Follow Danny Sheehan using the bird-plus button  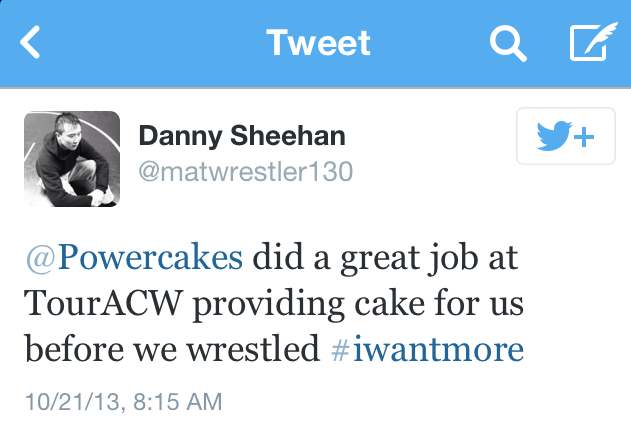(565, 136)
